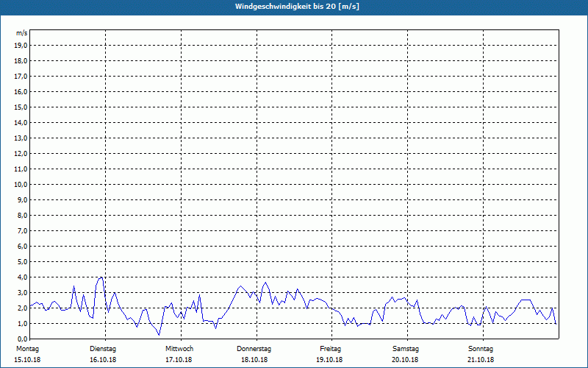Viewport: 588px width, 368px height.
Task: Select the 'Mittwoch' day label
Action: 179,349
